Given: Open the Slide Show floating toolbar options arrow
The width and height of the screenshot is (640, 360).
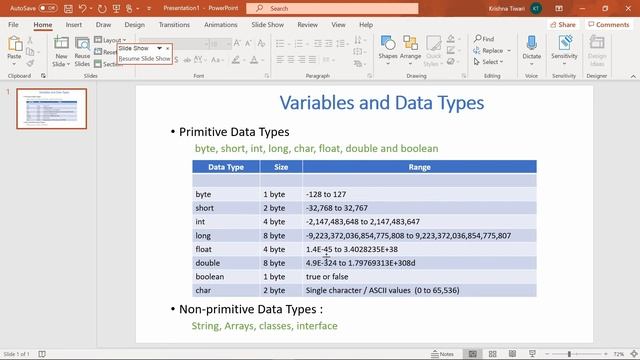Looking at the screenshot, I should pos(159,48).
